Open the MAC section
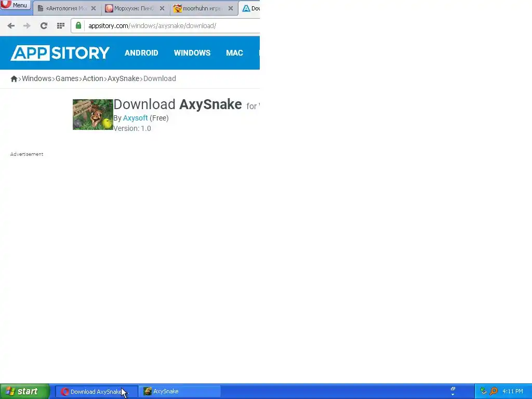 234,53
